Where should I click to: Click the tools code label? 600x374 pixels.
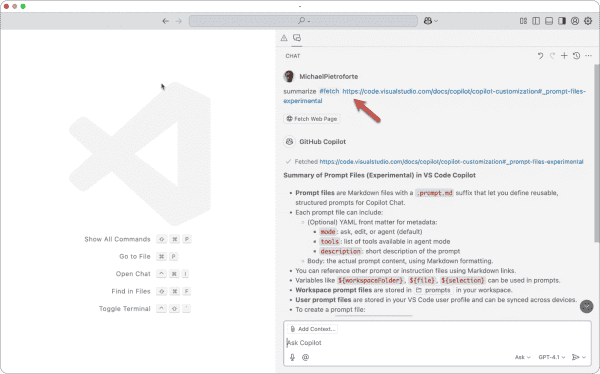click(x=330, y=242)
